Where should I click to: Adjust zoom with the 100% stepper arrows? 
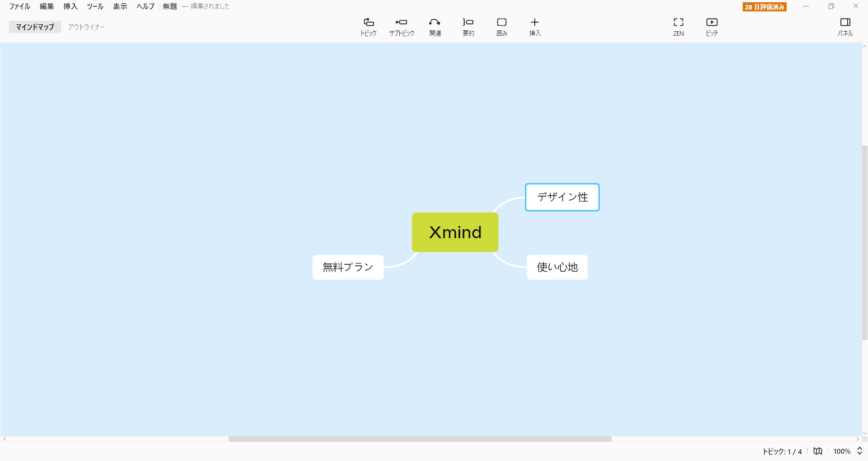click(x=859, y=451)
